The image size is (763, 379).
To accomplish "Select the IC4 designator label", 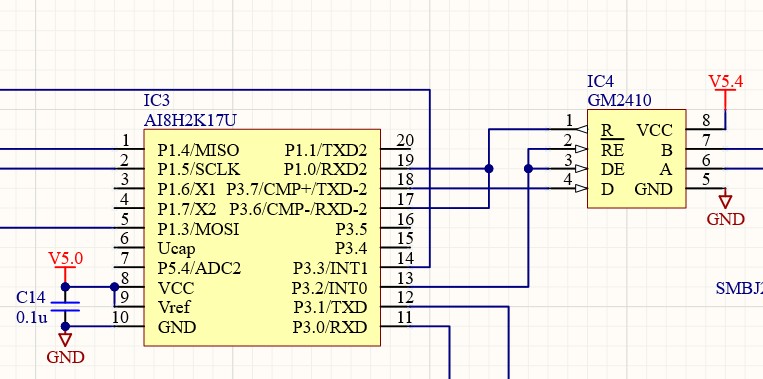I will click(x=600, y=81).
